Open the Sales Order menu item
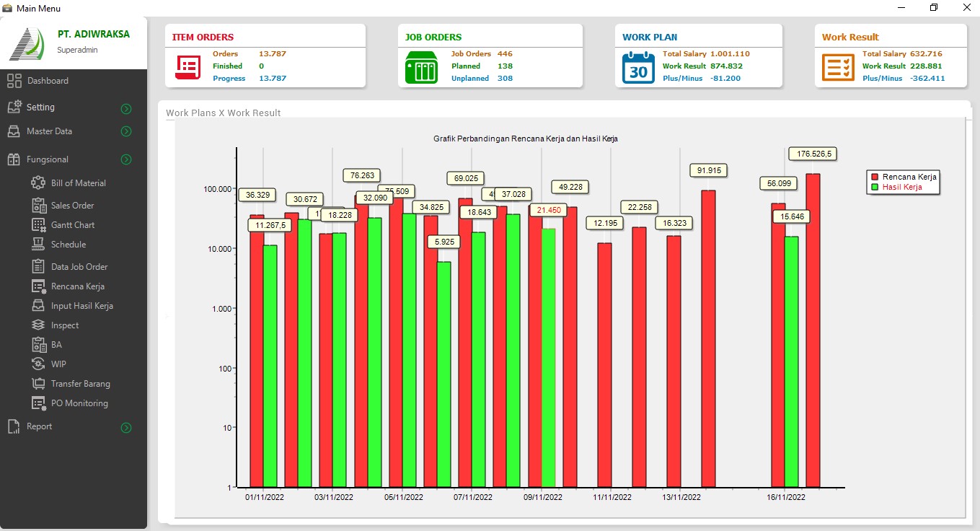 click(72, 206)
